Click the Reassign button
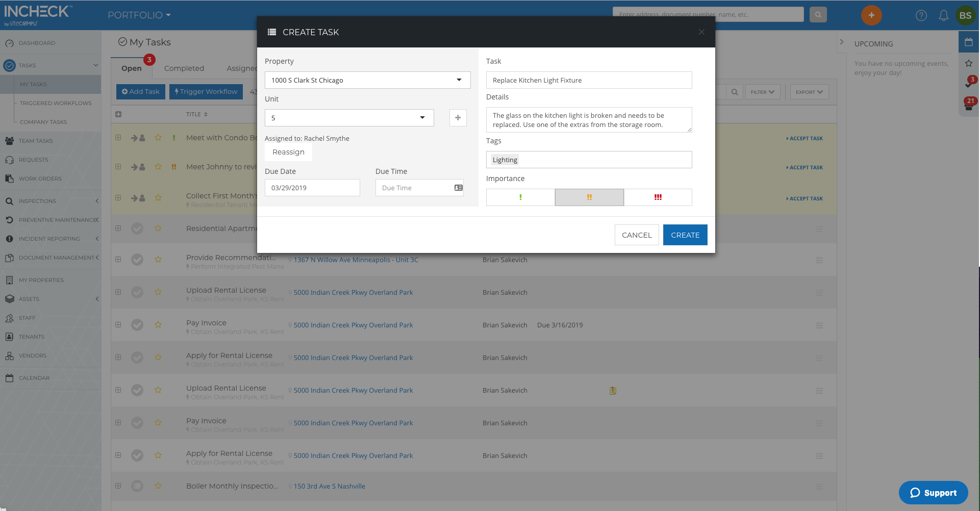The height and width of the screenshot is (511, 980). pos(288,152)
